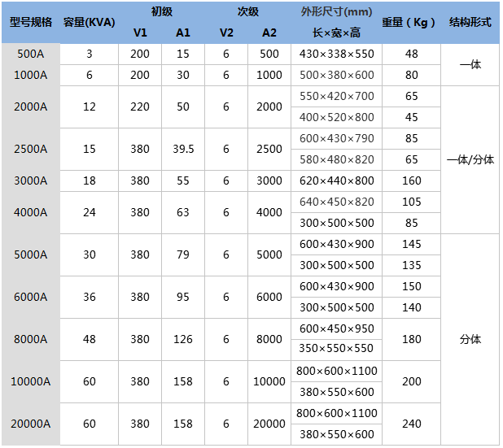Click the 1000A model cell
The width and height of the screenshot is (503, 448).
pos(31,75)
